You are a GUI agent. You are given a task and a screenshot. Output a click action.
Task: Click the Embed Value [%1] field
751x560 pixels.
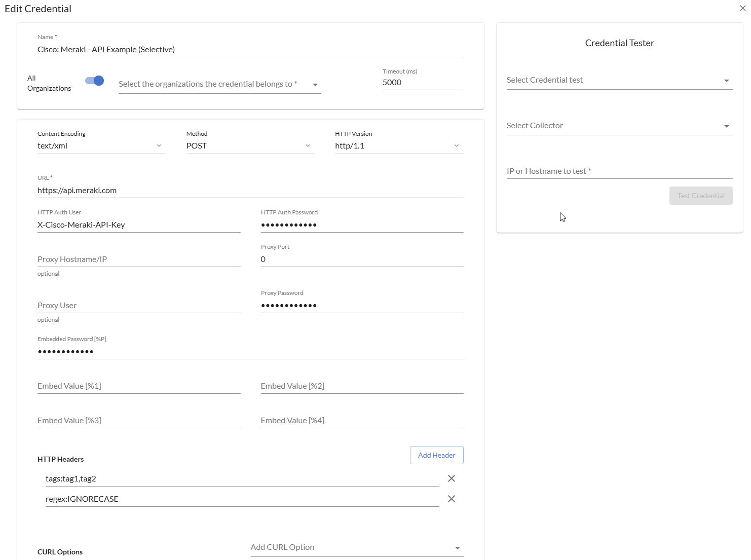tap(138, 386)
